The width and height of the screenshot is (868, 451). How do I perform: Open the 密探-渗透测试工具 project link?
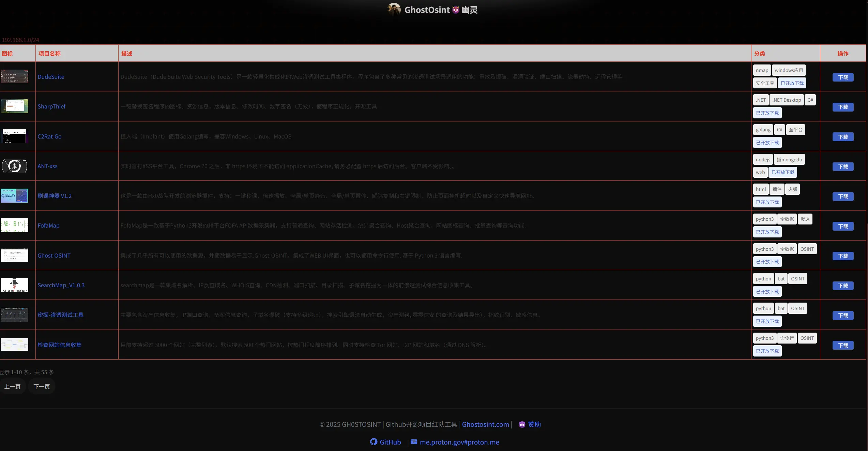click(60, 315)
